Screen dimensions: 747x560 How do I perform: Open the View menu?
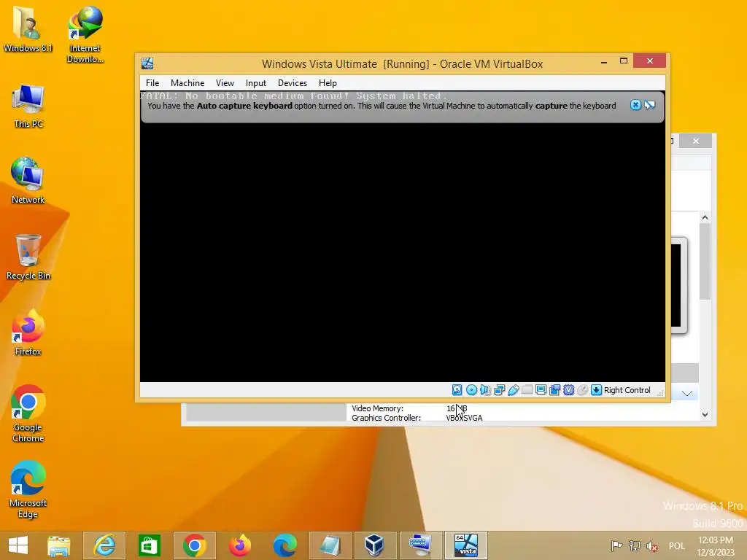[225, 83]
